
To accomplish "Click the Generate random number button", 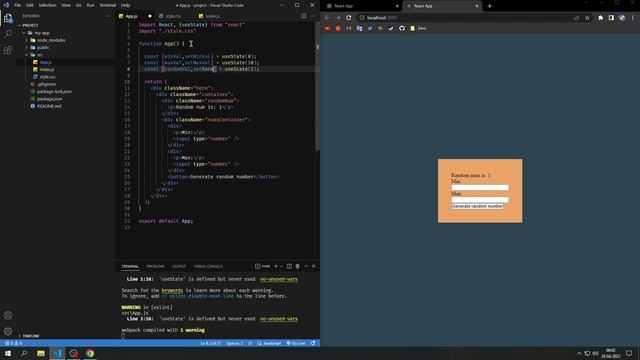I will [477, 206].
